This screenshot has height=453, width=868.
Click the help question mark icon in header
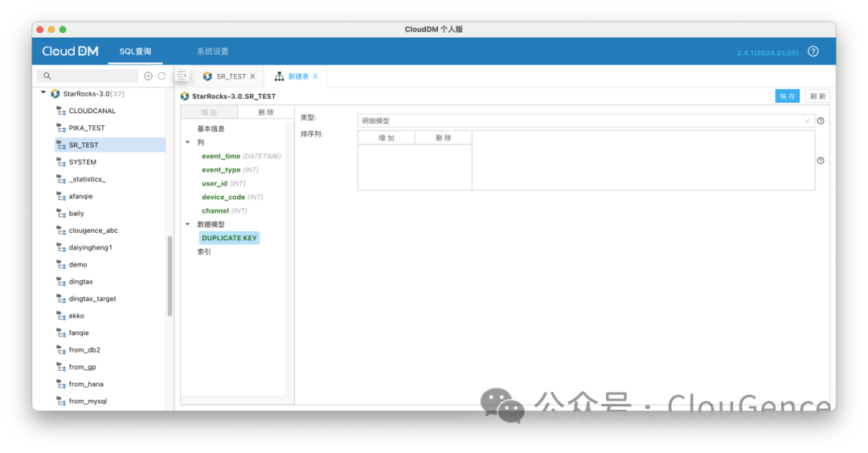point(813,51)
